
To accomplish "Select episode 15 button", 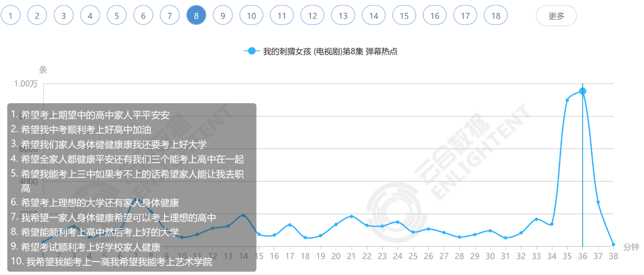I will click(404, 16).
